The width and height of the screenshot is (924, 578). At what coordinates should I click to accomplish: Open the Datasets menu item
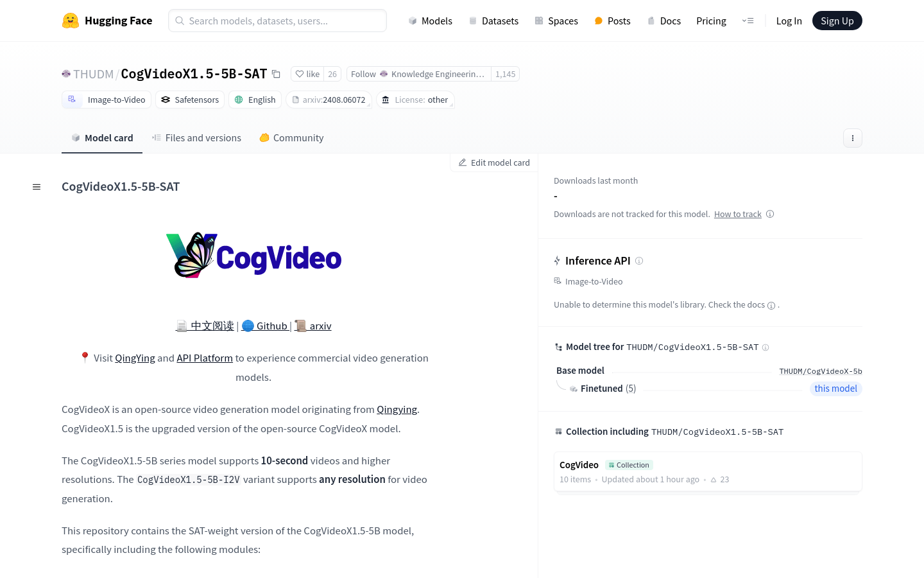coord(493,21)
